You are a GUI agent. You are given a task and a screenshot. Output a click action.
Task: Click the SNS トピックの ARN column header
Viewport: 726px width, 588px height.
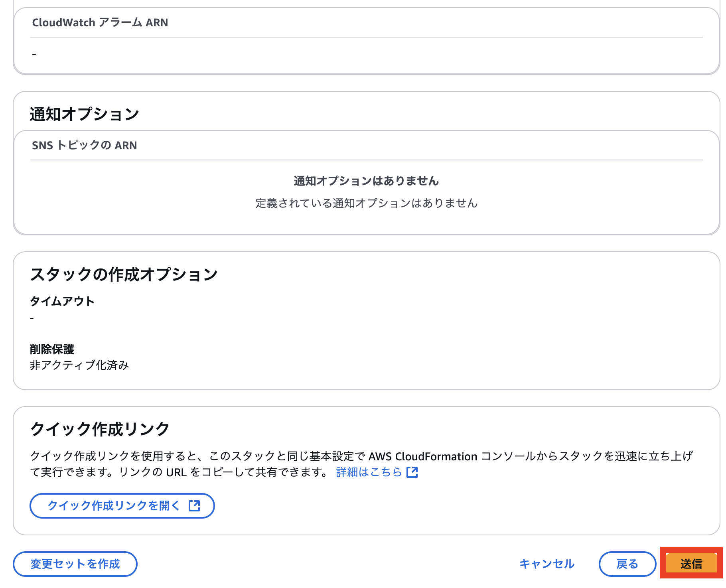84,145
